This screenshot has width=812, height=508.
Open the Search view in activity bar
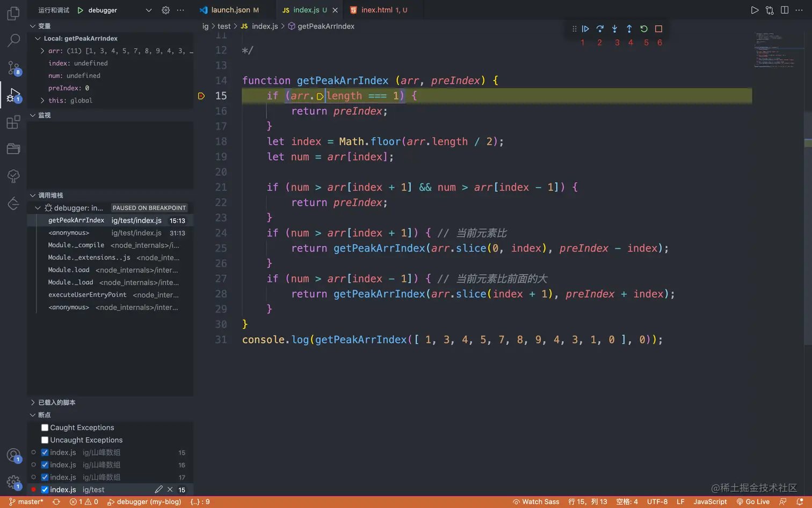tap(13, 40)
